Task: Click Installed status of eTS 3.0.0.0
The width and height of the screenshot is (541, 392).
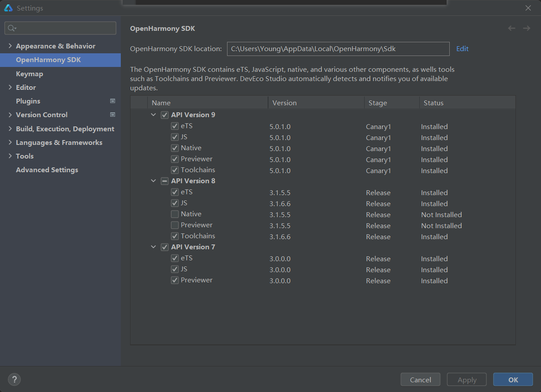Action: [x=434, y=259]
